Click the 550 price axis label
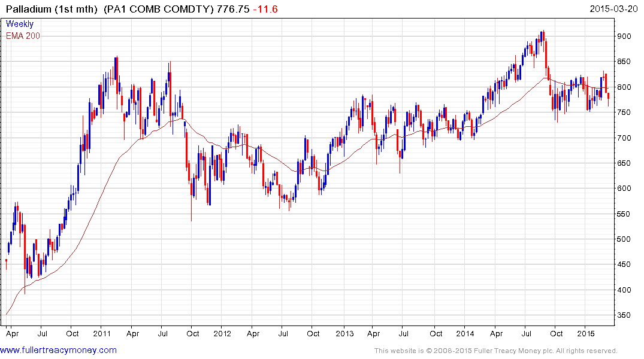This screenshot has height=359, width=644. click(624, 214)
